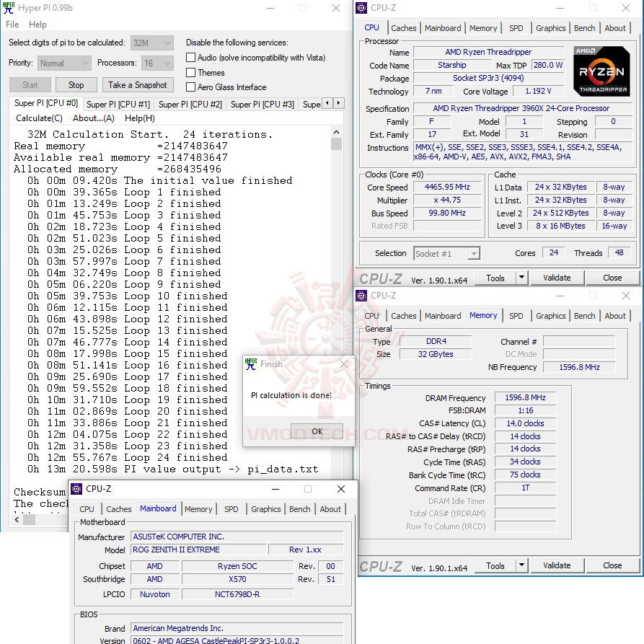Open the About...(A) menu
The image size is (644, 644).
pyautogui.click(x=94, y=118)
